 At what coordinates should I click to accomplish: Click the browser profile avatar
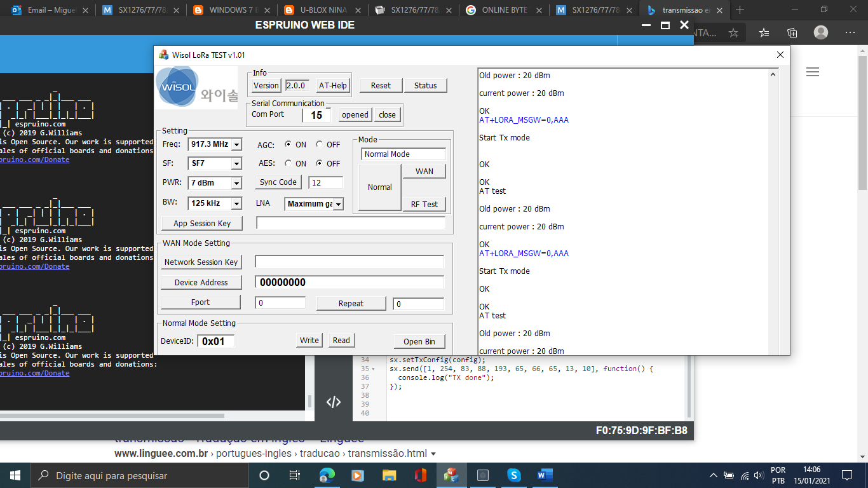821,32
